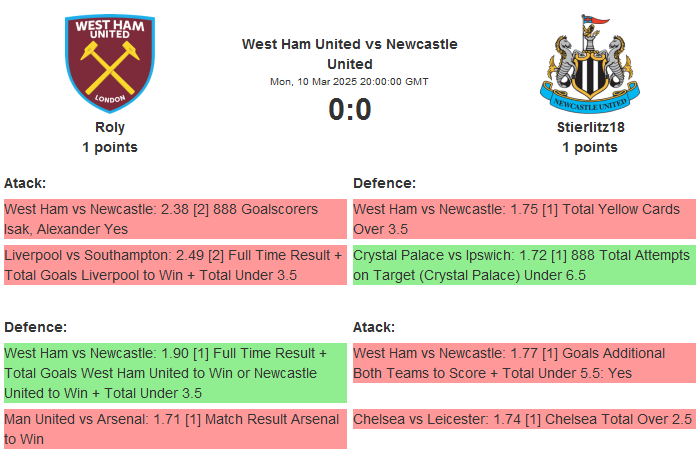The height and width of the screenshot is (460, 700).
Task: Click the Newcastle United crest logo
Action: pyautogui.click(x=589, y=63)
